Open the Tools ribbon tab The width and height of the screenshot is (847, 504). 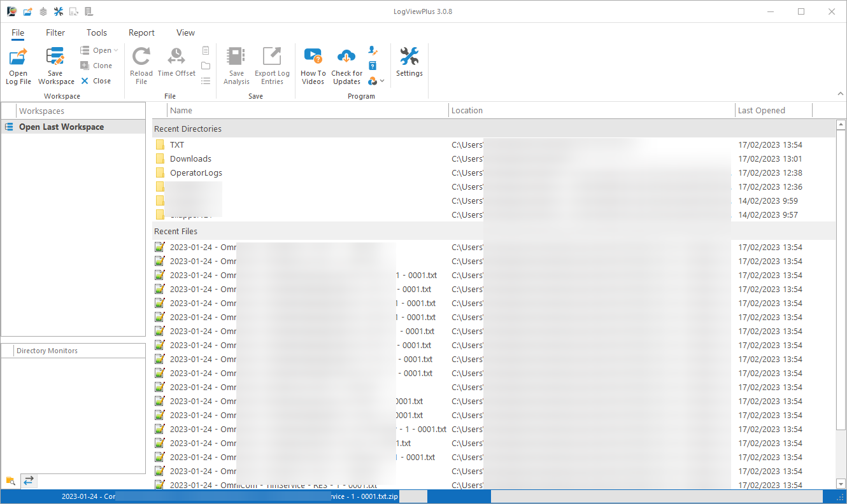tap(97, 32)
